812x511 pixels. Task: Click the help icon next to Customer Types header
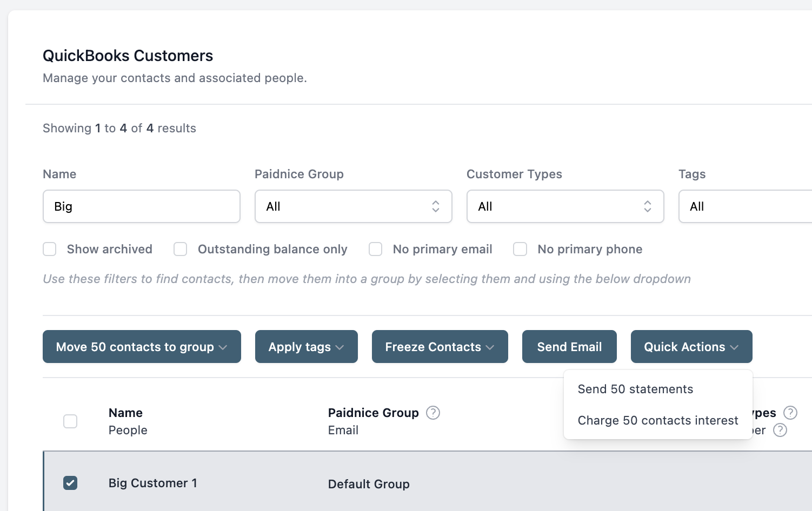[790, 413]
